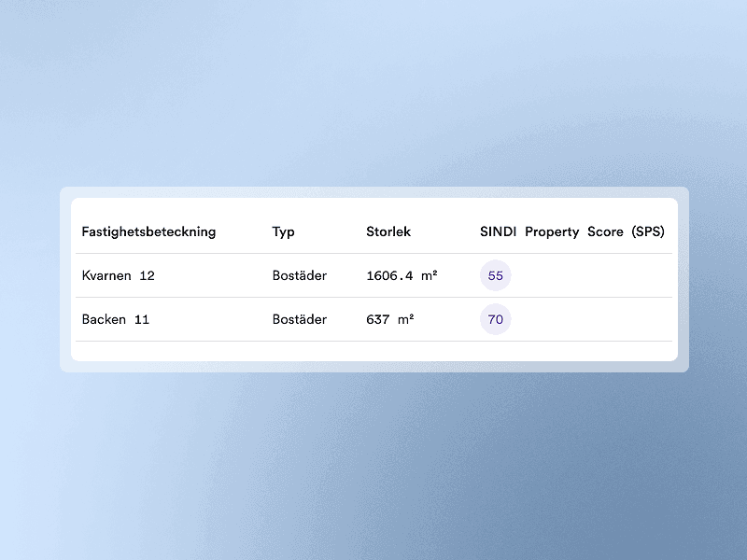747x560 pixels.
Task: Select the SINDI Property Score (SPS) header
Action: [x=573, y=231]
